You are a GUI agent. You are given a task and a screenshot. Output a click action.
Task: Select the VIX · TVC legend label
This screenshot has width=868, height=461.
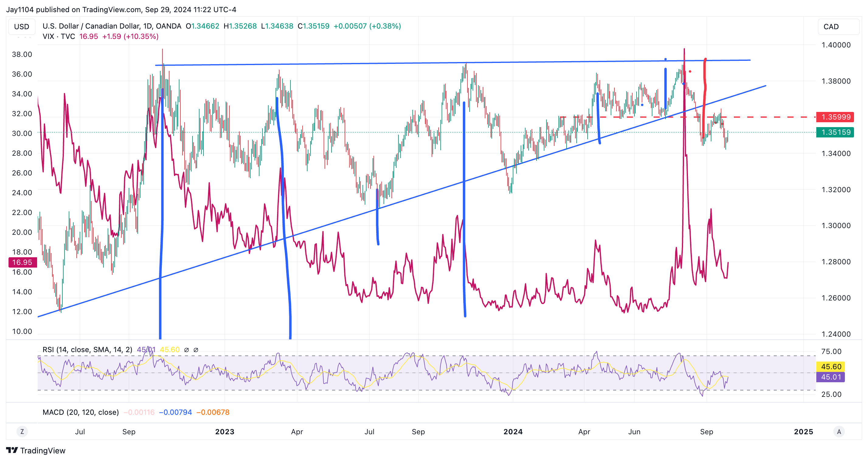pyautogui.click(x=59, y=36)
